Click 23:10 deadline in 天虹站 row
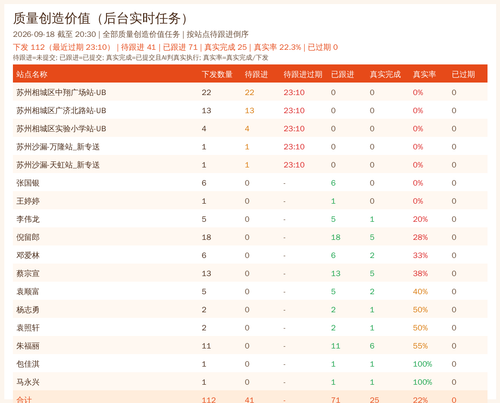Image resolution: width=500 pixels, height=403 pixels. point(294,165)
